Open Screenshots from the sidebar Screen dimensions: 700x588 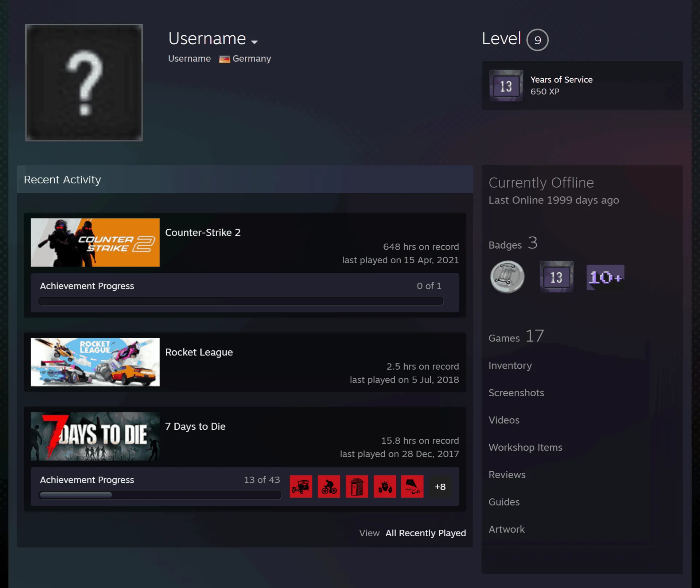point(516,393)
